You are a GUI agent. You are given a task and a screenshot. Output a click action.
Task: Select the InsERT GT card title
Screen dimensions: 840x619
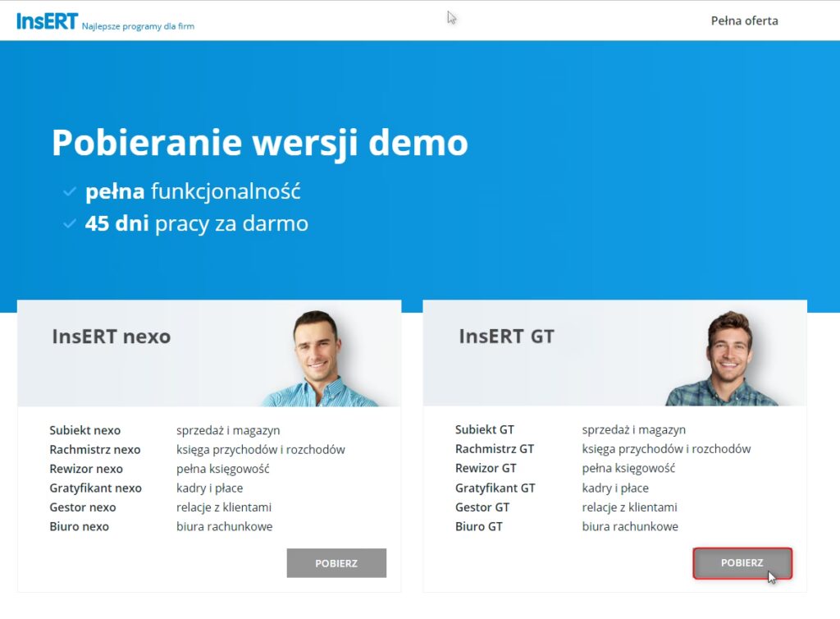coord(506,337)
